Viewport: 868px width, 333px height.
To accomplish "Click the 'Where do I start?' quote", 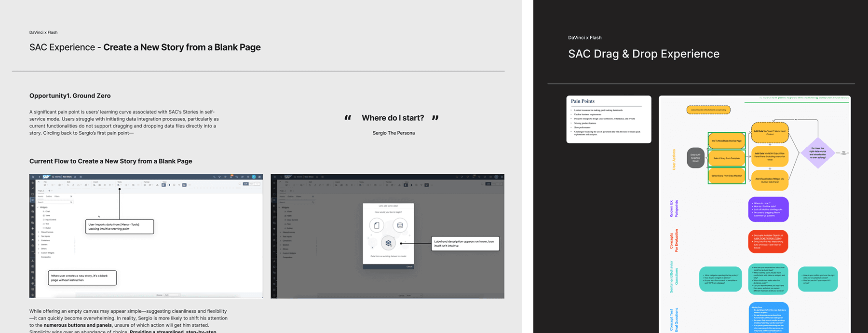I will 393,118.
